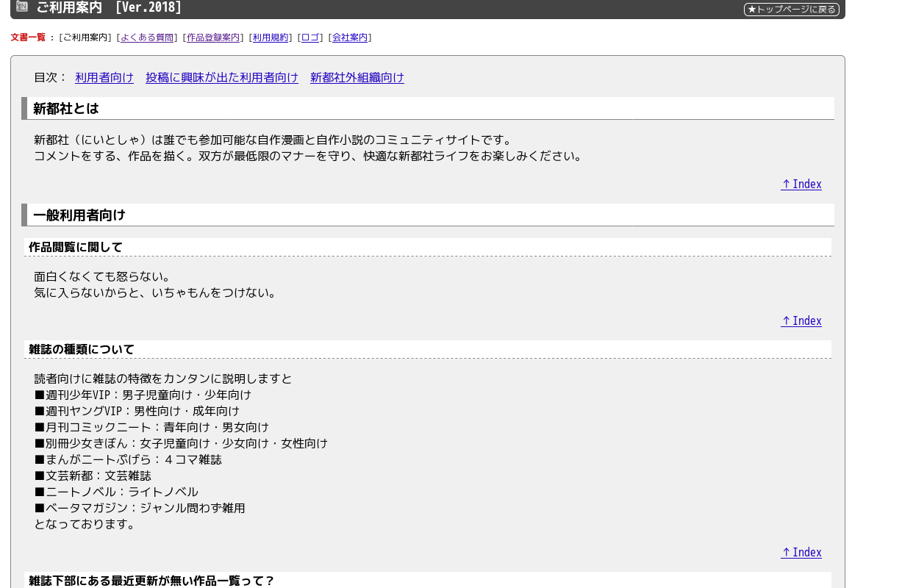902x588 pixels.
Task: Click the ★トップページに戻る button
Action: tap(792, 10)
